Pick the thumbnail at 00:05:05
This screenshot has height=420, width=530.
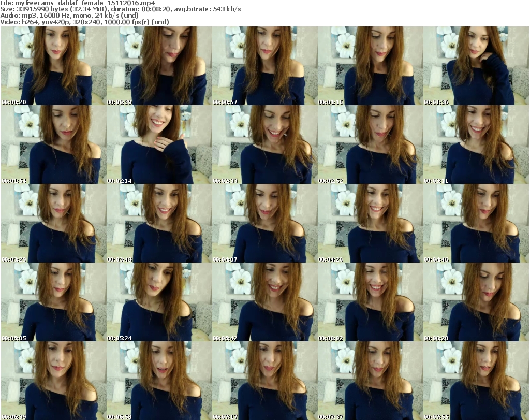(53, 302)
